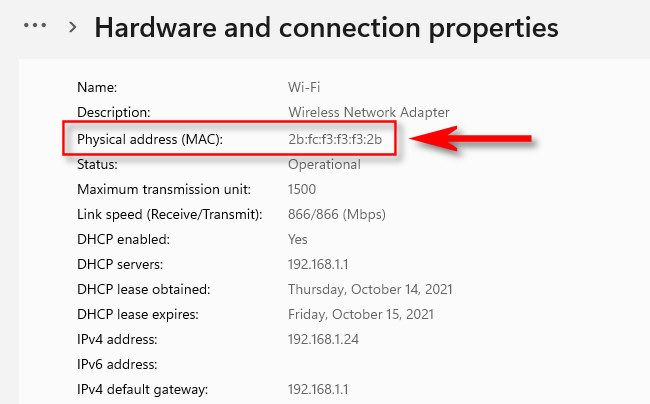650x404 pixels.
Task: Click the DHCP enabled Yes value
Action: (298, 239)
